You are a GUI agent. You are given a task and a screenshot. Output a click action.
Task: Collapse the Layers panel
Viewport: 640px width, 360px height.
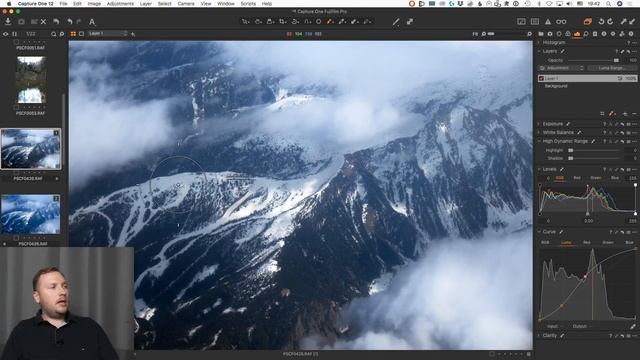pos(539,51)
